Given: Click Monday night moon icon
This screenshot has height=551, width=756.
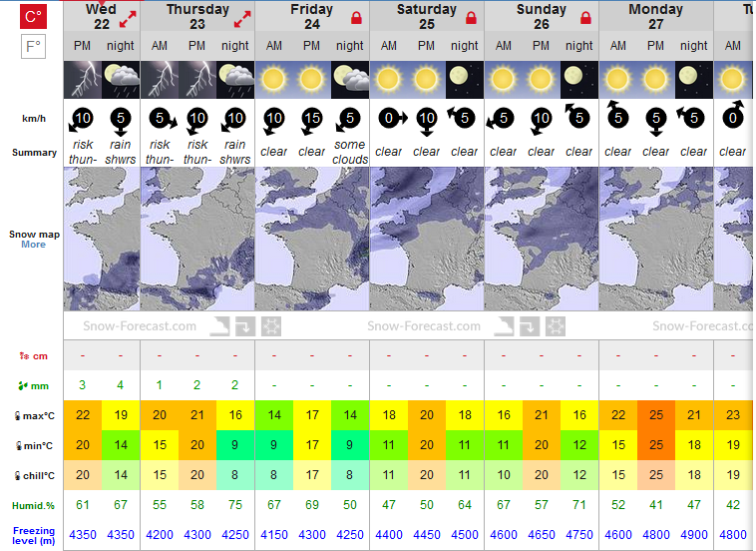Looking at the screenshot, I should tap(694, 80).
